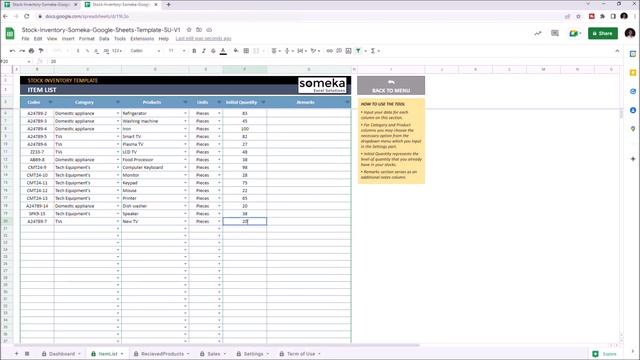This screenshot has width=640, height=360.
Task: Open the Products column filter dropdown
Action: click(x=185, y=102)
